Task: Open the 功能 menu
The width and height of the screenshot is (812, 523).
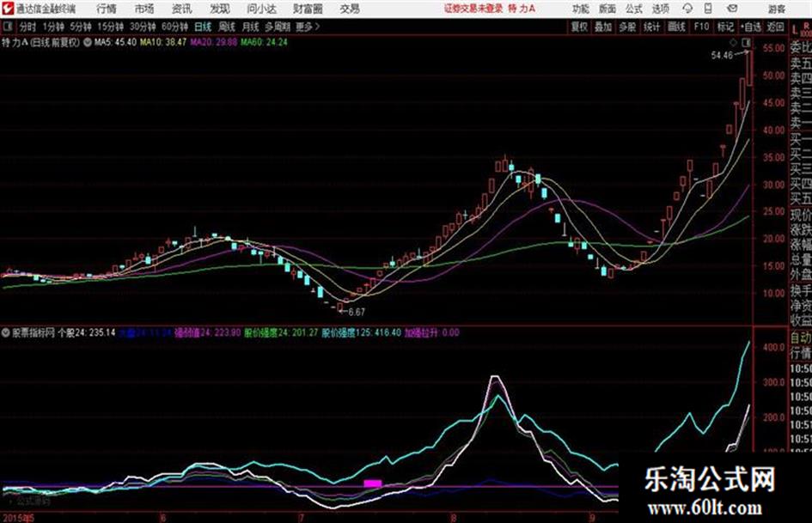Action: 581,9
